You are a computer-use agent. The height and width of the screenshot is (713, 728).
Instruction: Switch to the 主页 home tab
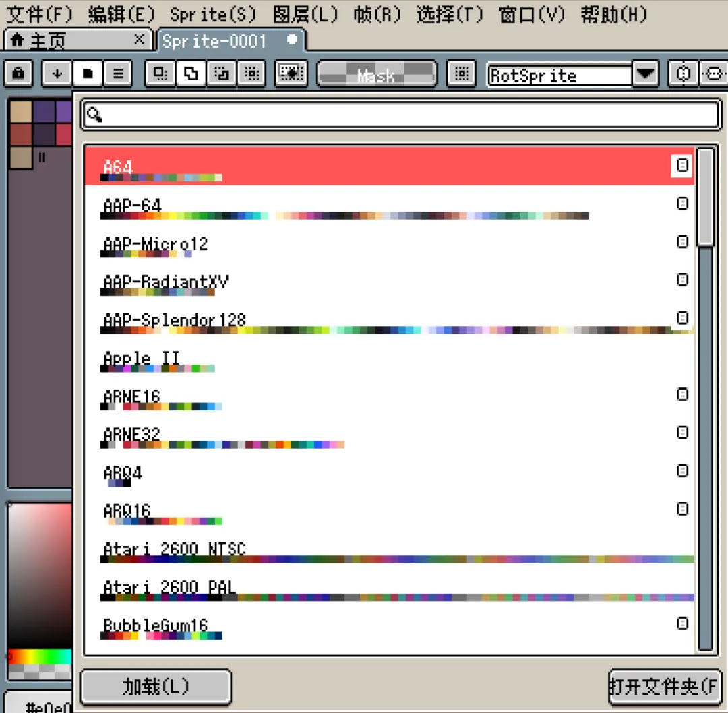(x=78, y=40)
